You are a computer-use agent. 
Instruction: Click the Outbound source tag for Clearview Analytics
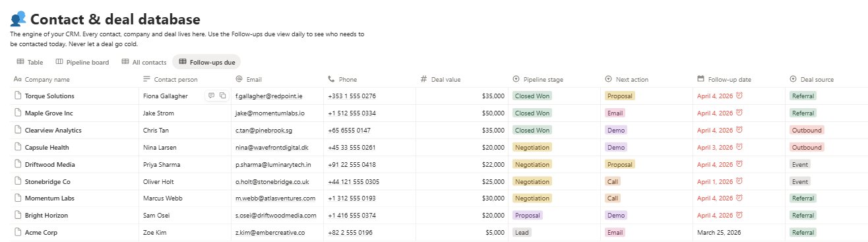[x=807, y=130]
